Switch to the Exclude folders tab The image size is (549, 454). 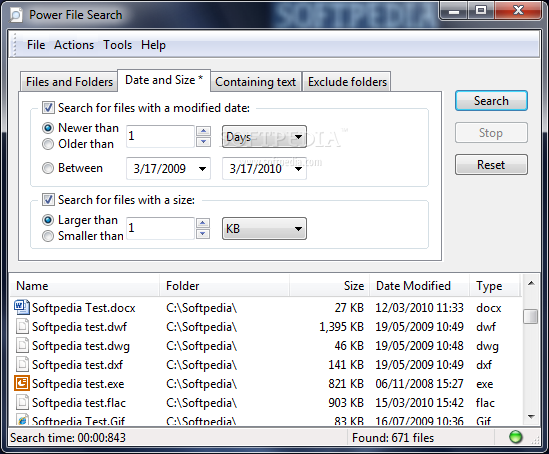[347, 82]
